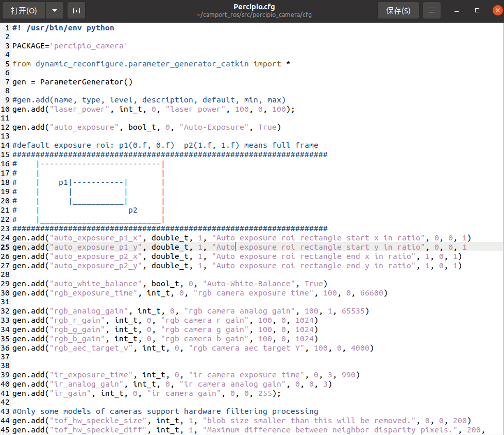504x435 pixels.
Task: Click on "tof_hw_speckle_size" string
Action: coord(98,421)
